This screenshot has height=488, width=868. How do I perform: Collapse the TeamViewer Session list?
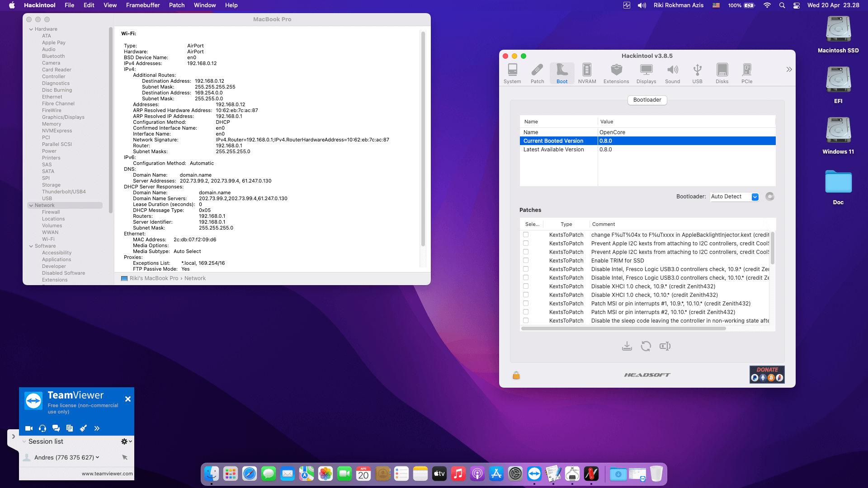coord(24,441)
